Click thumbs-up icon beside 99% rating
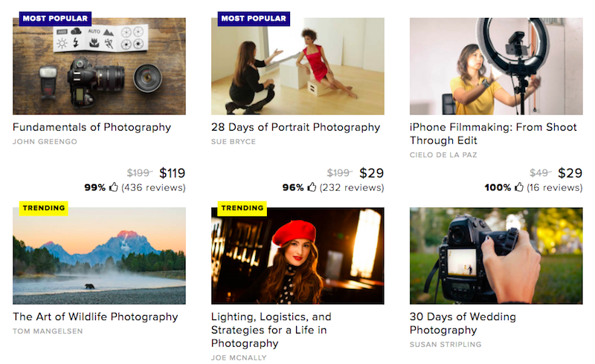595x364 pixels. 114,187
